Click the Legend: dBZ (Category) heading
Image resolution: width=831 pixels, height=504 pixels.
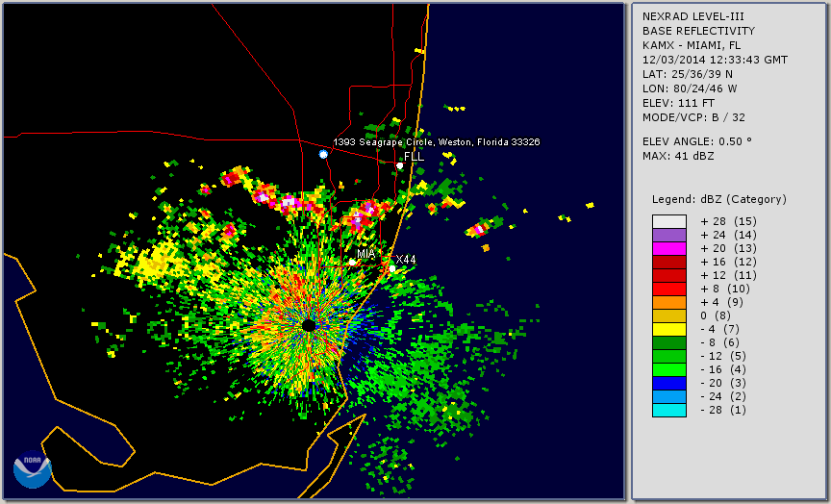coord(719,199)
